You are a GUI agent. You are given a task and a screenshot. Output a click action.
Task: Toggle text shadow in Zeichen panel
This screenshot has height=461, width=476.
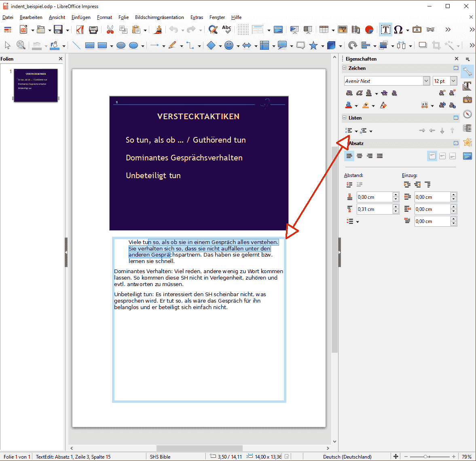[394, 93]
